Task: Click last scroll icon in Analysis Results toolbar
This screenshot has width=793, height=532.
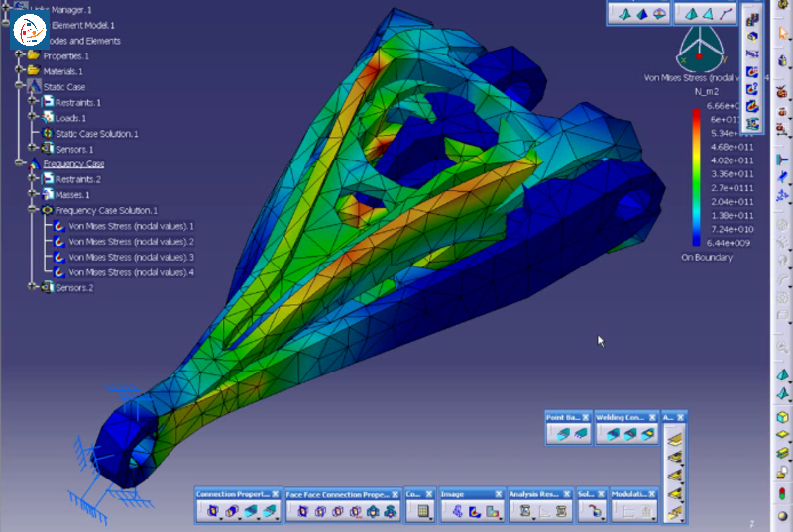Action: [561, 511]
